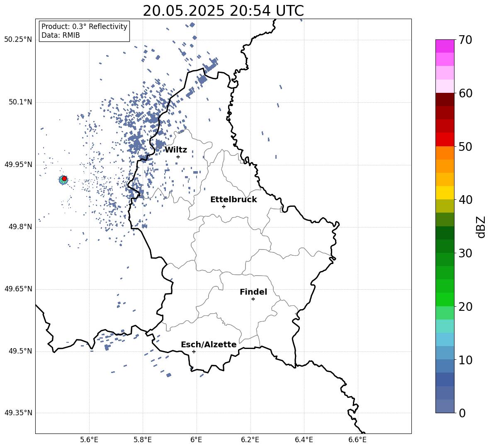Click the red radar site marker
Viewport: 491px width, 448px height.
click(64, 179)
